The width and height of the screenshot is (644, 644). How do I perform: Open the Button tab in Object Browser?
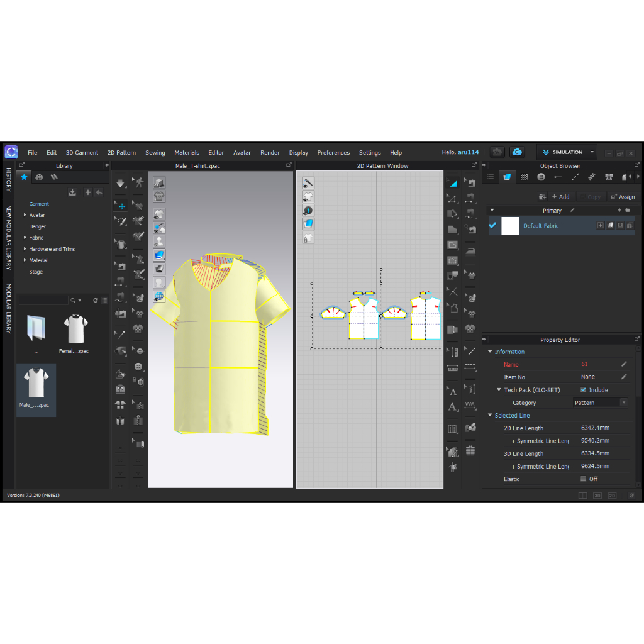click(x=541, y=177)
